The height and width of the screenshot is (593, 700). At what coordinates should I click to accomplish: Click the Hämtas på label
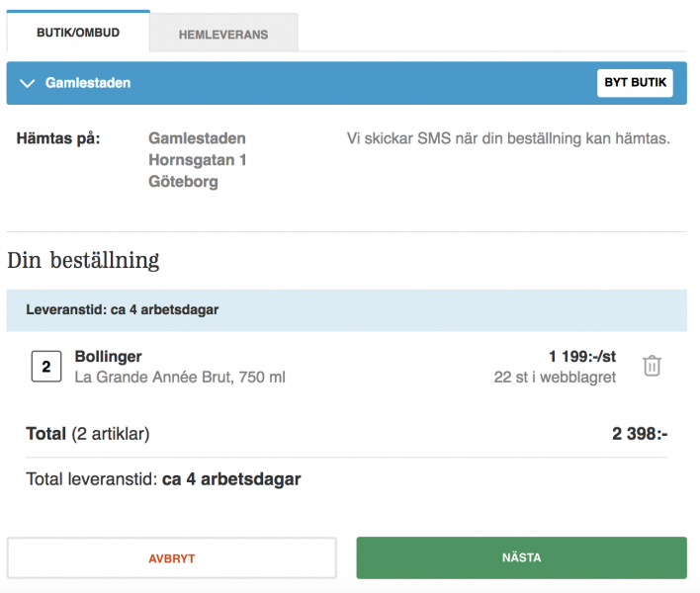pyautogui.click(x=58, y=138)
